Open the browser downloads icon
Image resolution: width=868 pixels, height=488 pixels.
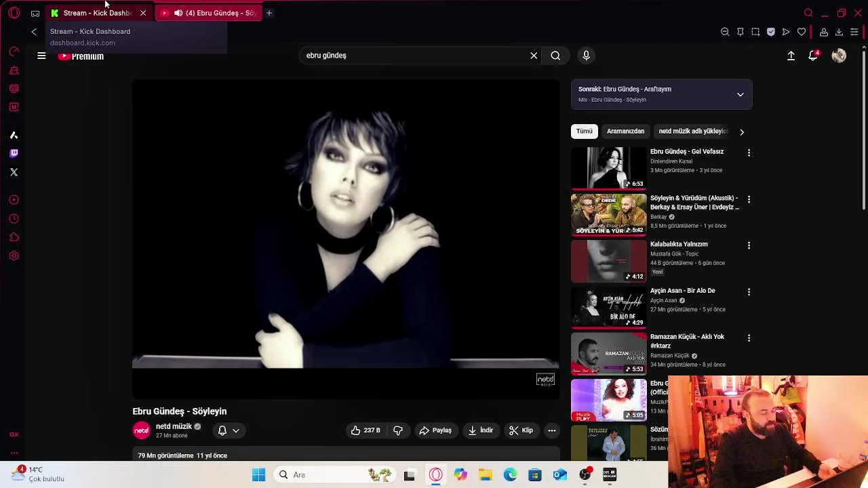point(839,32)
